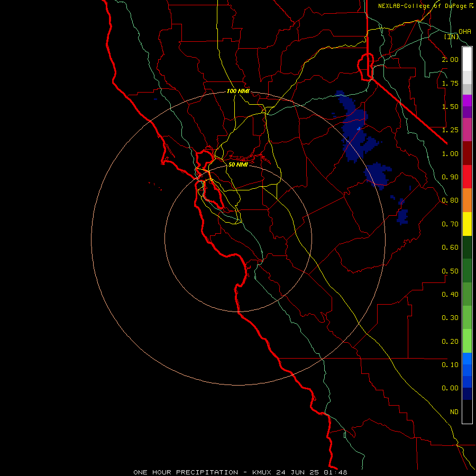This screenshot has height=476, width=476.
Task: Click the dark green 0.60 legend swatch
Action: pyautogui.click(x=467, y=247)
